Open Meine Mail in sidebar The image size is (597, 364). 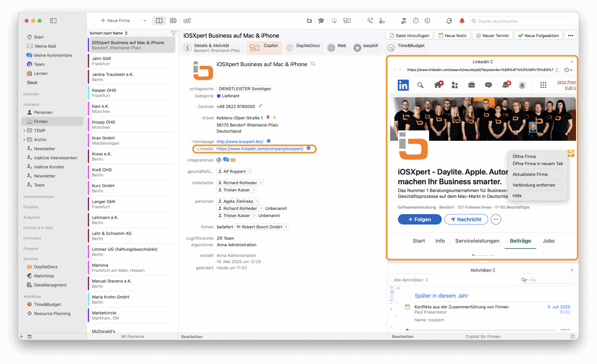click(x=45, y=46)
